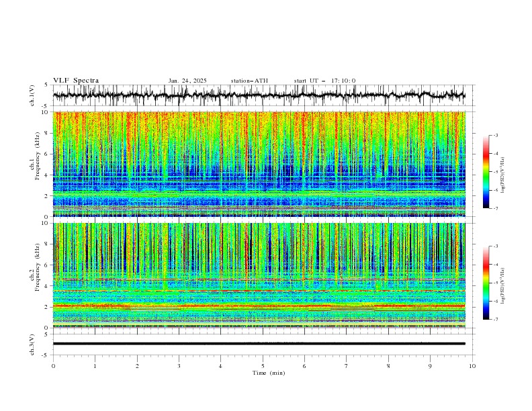
Task: Click the 'ch.1(V)' waveform axis label
Action: (x=32, y=95)
